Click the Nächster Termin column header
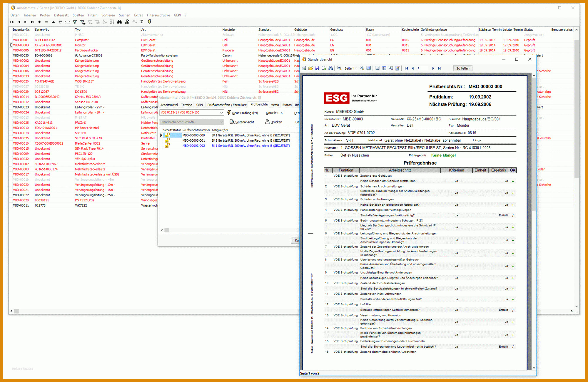588x382 pixels. (x=490, y=30)
